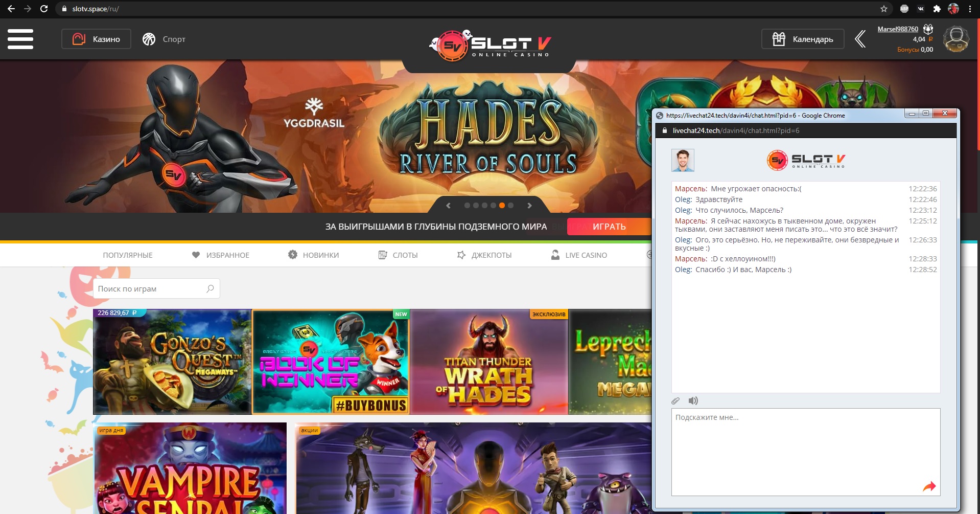Open the Казино section
Image resolution: width=980 pixels, height=514 pixels.
(x=96, y=39)
